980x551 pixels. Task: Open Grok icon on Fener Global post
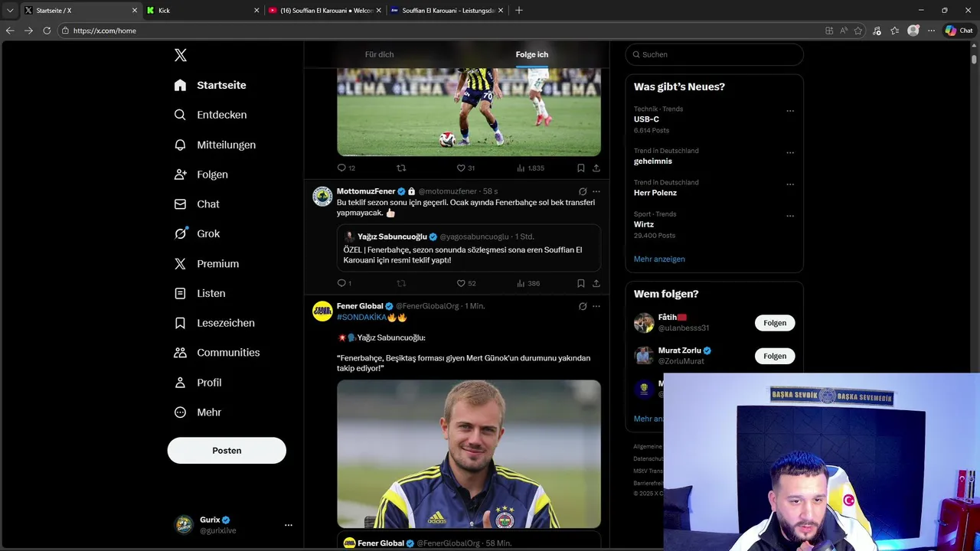(x=583, y=306)
